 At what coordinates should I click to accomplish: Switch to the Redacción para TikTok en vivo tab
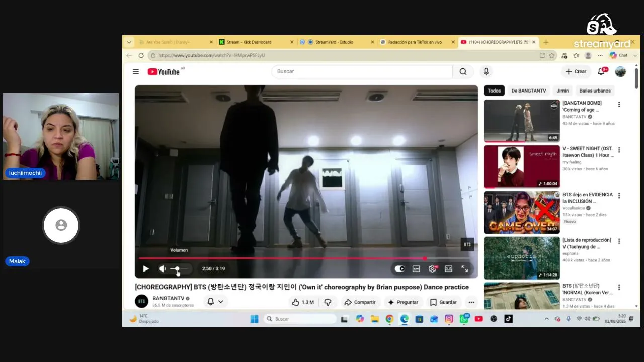click(417, 42)
